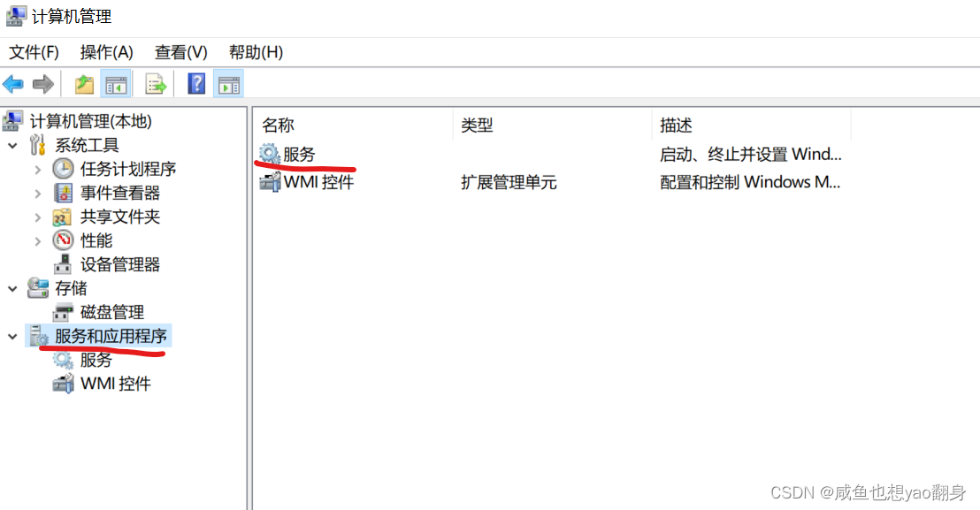
Task: Click the WMI 控件 icon in tree
Action: (63, 384)
